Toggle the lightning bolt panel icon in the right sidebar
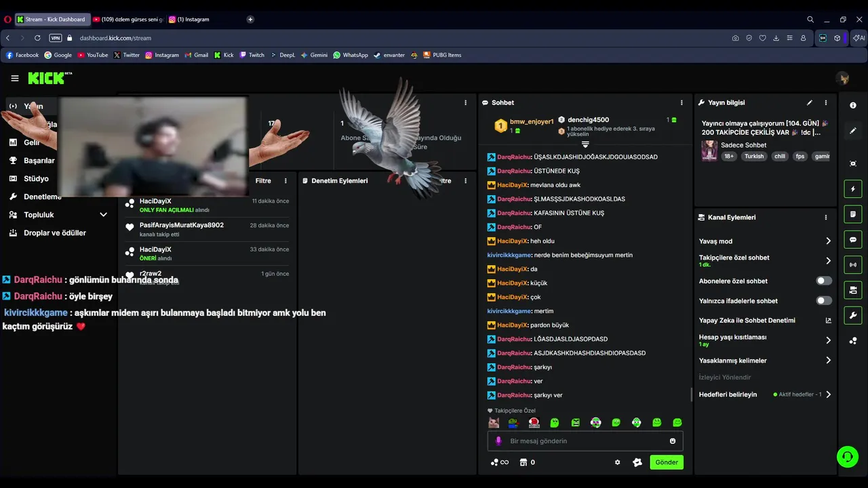 tap(853, 189)
